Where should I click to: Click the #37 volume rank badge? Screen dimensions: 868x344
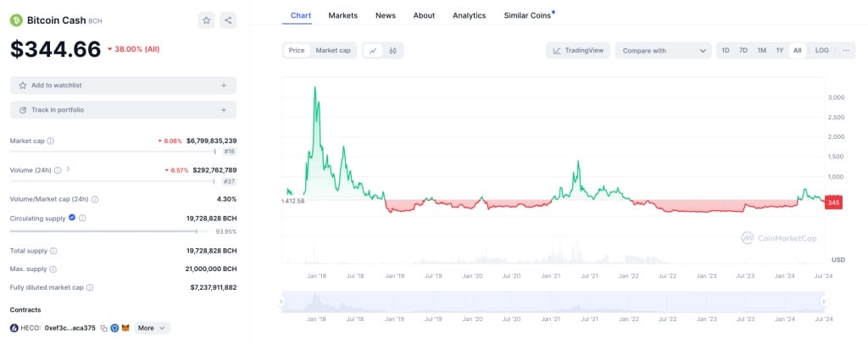pos(229,181)
